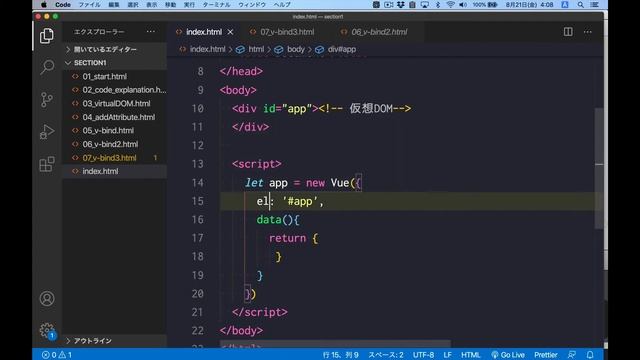This screenshot has height=360, width=640.
Task: Open 07_v-bind3.html in explorer
Action: point(114,158)
